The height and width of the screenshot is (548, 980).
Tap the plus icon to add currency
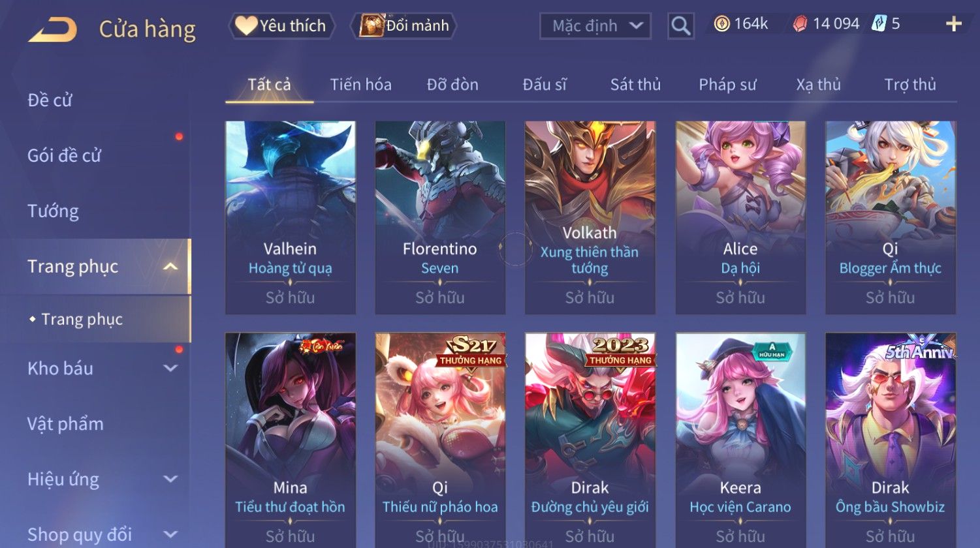pos(954,24)
